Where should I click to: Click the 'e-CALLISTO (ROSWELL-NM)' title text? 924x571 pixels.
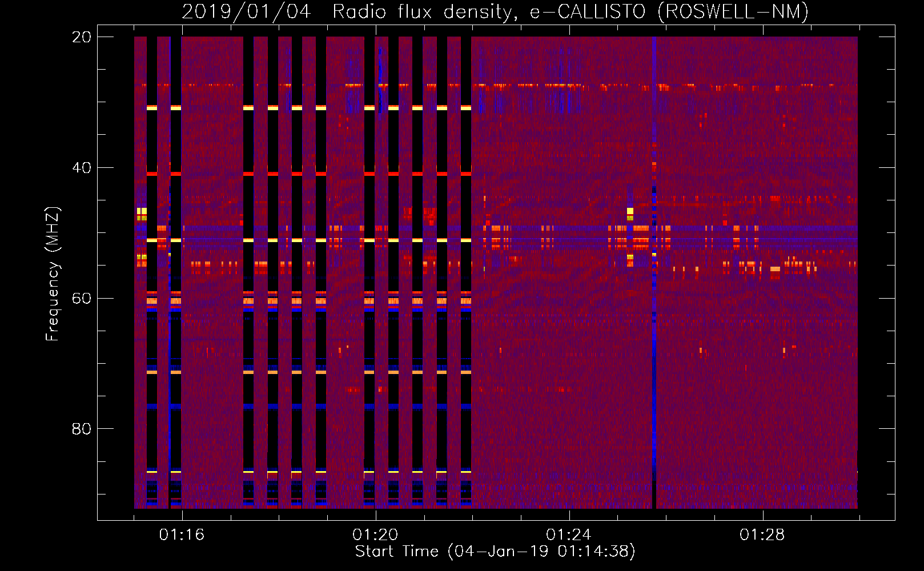pyautogui.click(x=669, y=11)
